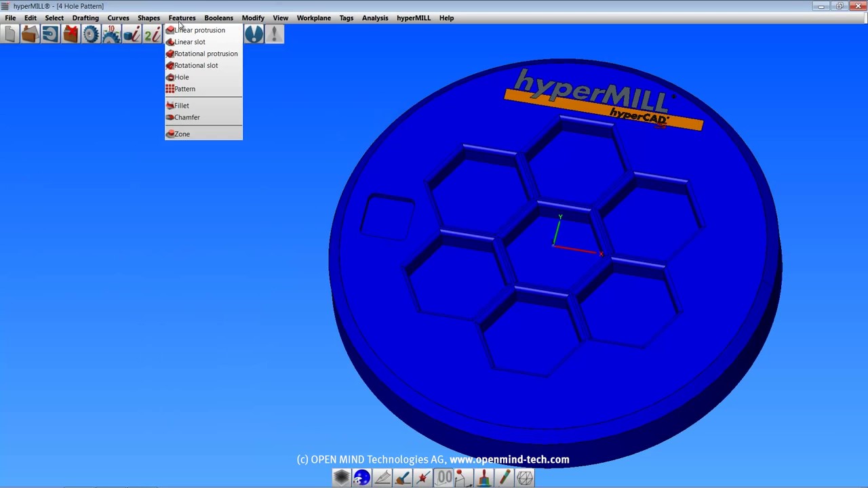Open the hyperMILL menu
The image size is (868, 488).
click(414, 18)
